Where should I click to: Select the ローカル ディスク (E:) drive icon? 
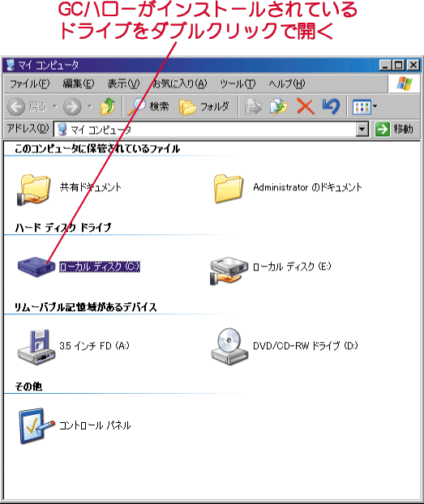(x=229, y=271)
